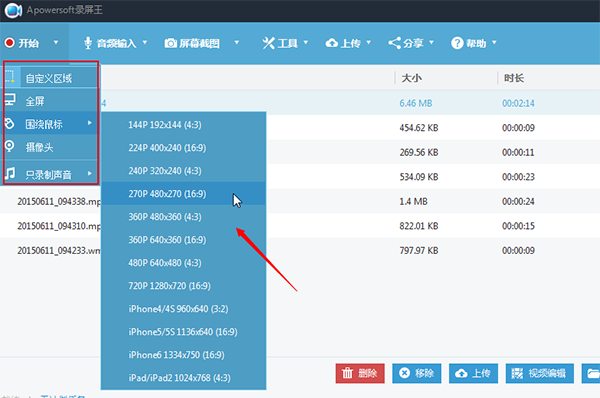Click the cloud upload toolbar icon

pos(332,43)
